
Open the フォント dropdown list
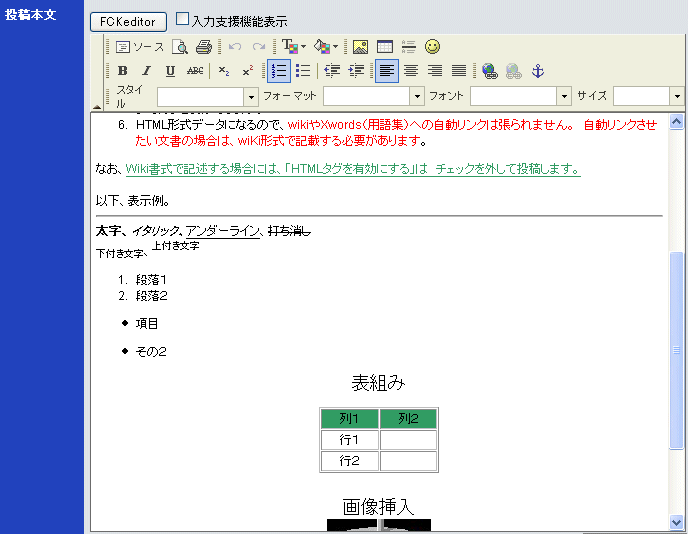pos(564,96)
